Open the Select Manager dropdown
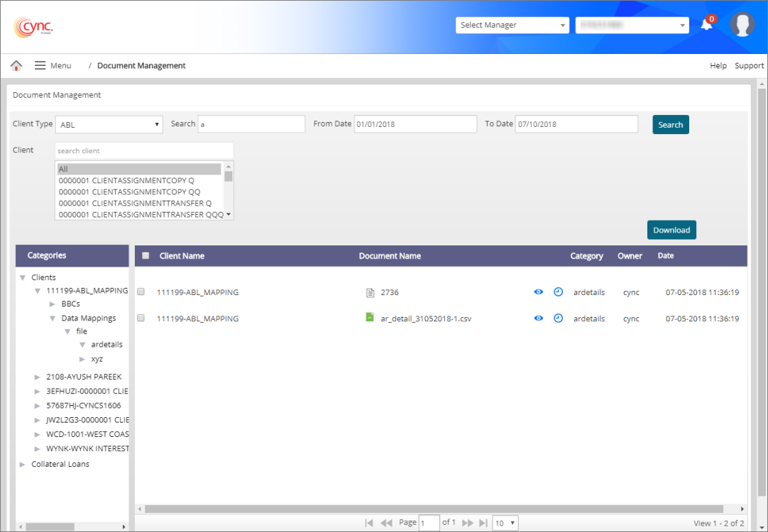Screen dimensions: 768x532 (x=512, y=25)
